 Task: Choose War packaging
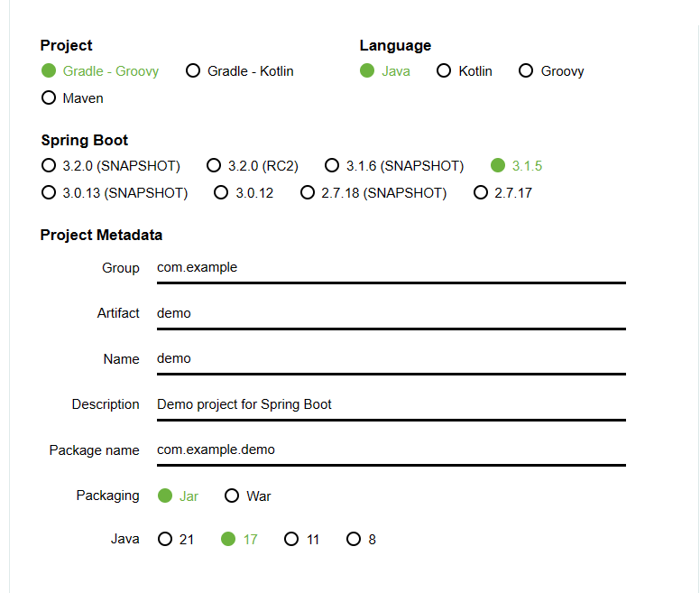(x=232, y=496)
